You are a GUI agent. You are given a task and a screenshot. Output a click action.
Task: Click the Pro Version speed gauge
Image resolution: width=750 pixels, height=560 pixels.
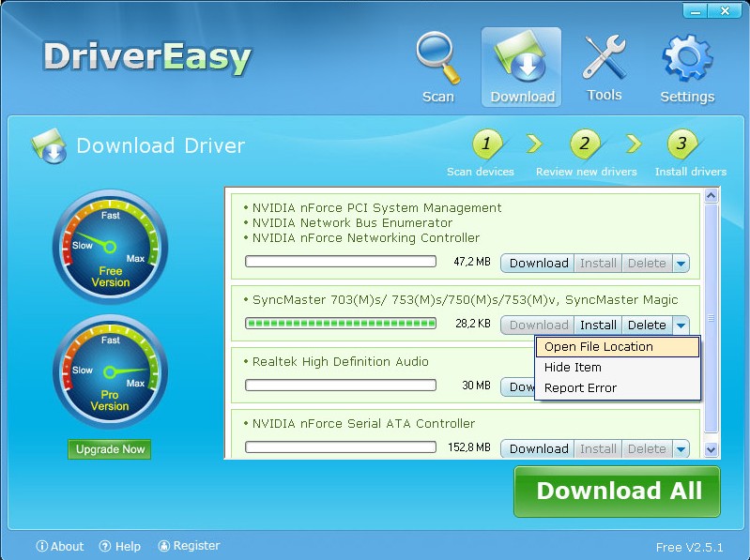tap(110, 371)
